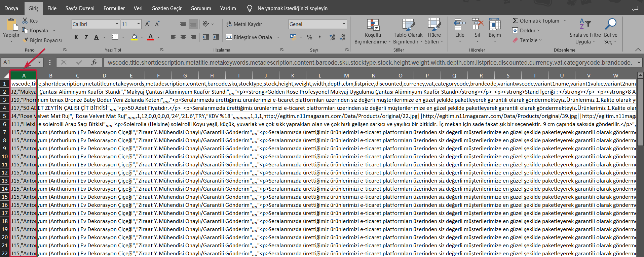The image size is (644, 257).
Task: Open Conditional Formatting (Koşullu Biçimlendirme)
Action: [x=373, y=31]
